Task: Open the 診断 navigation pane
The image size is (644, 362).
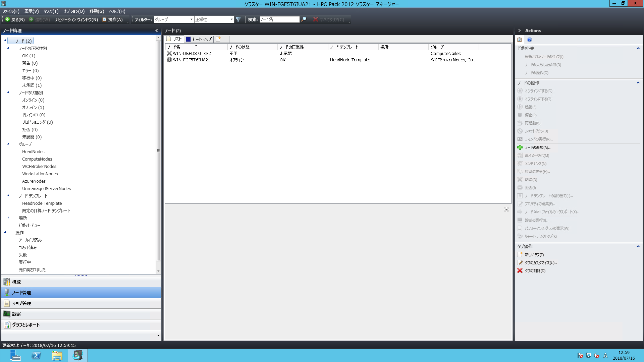Action: point(16,314)
